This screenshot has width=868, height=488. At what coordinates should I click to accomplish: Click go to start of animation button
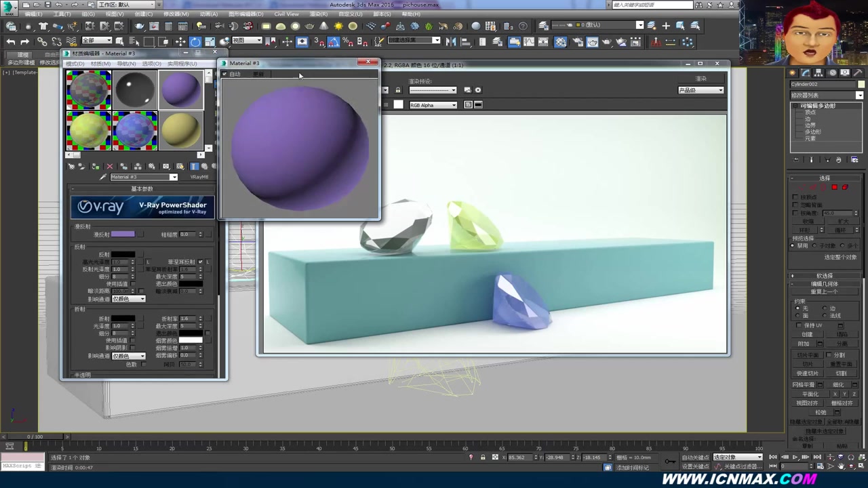[x=772, y=457]
